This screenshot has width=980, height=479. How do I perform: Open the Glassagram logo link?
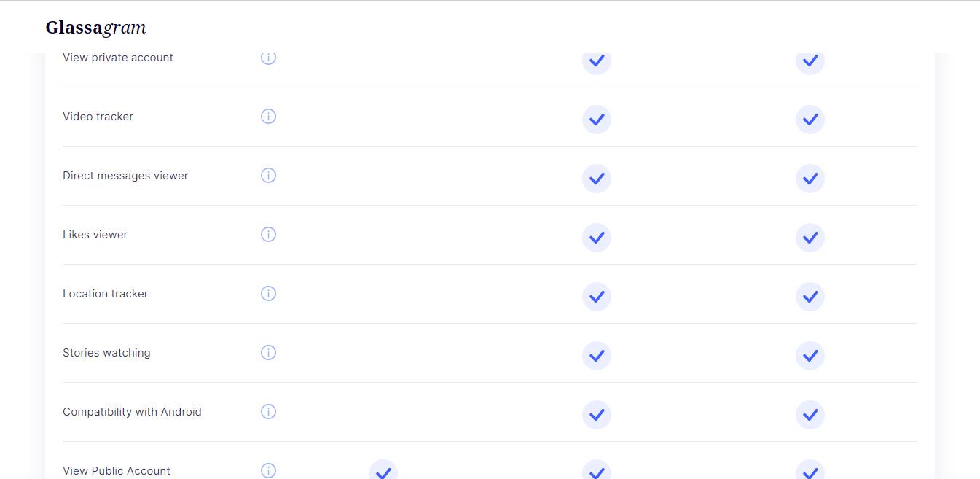coord(95,28)
